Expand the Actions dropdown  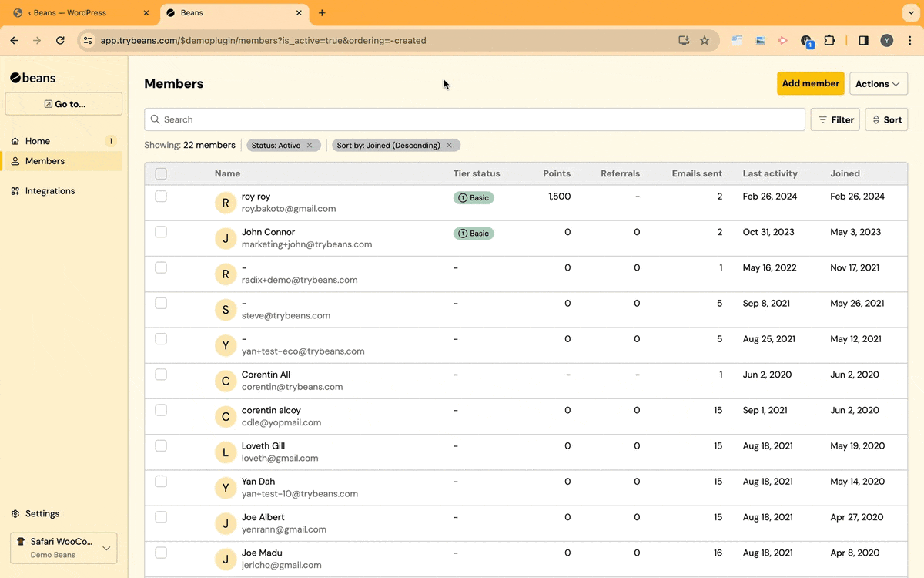pyautogui.click(x=878, y=84)
